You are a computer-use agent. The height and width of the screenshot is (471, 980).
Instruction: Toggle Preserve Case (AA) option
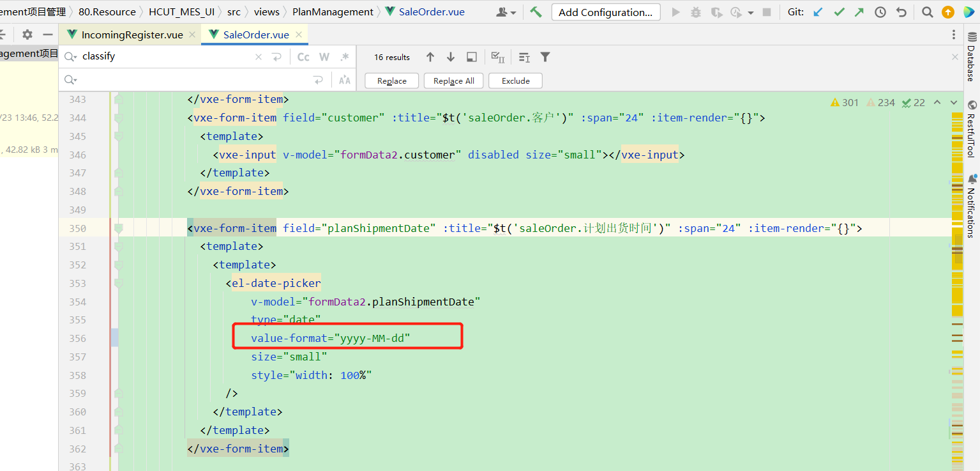click(345, 80)
